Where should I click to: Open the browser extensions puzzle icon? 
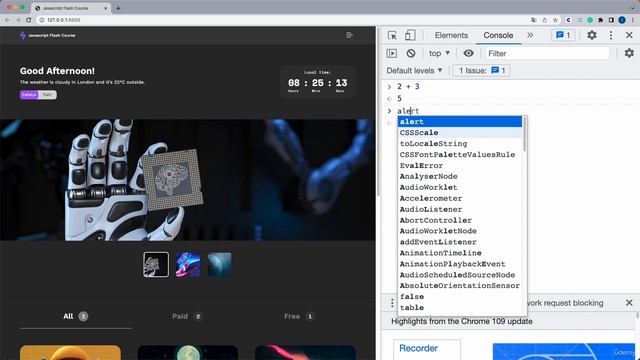coord(600,20)
